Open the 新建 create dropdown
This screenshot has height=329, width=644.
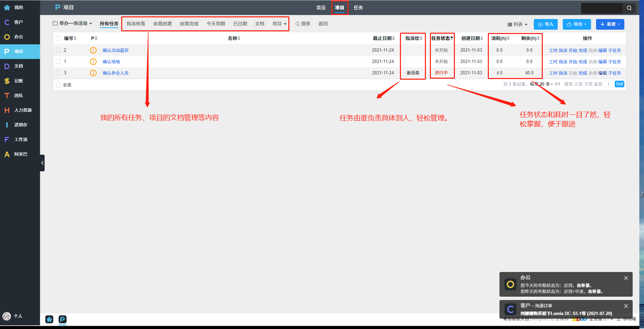coord(610,24)
